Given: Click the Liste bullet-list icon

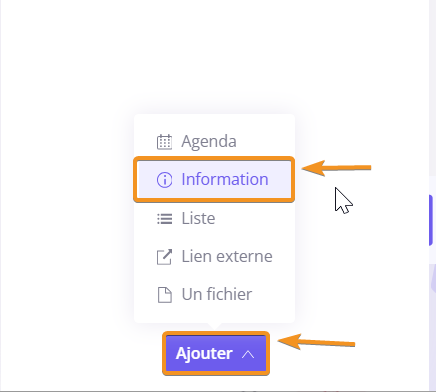Looking at the screenshot, I should pos(164,219).
